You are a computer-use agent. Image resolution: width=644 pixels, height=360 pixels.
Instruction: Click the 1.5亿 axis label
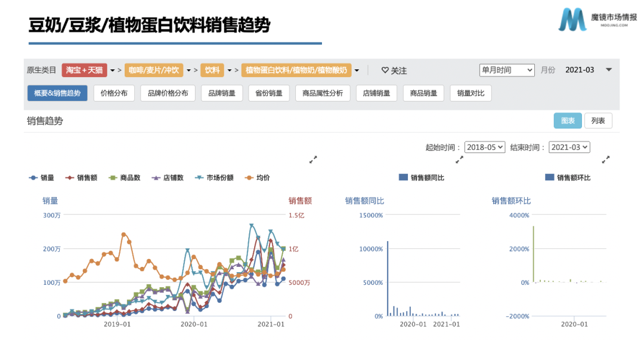296,216
